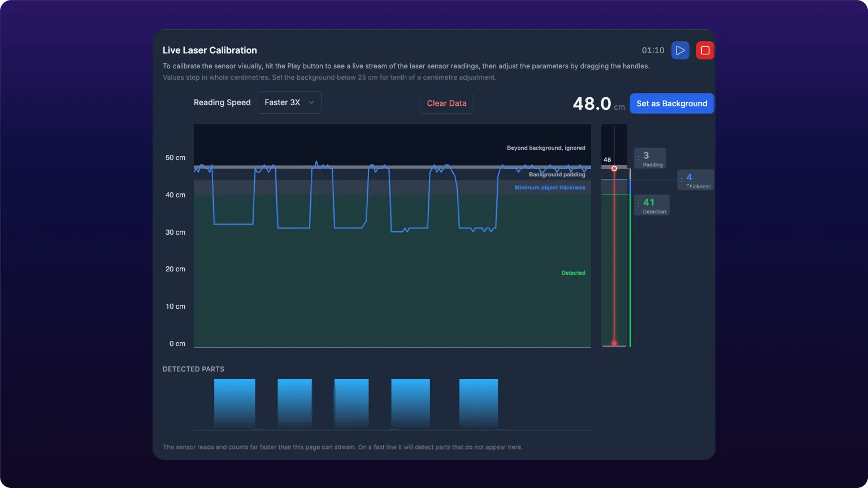
Task: Click the '30 cm' axis label
Action: pos(175,232)
